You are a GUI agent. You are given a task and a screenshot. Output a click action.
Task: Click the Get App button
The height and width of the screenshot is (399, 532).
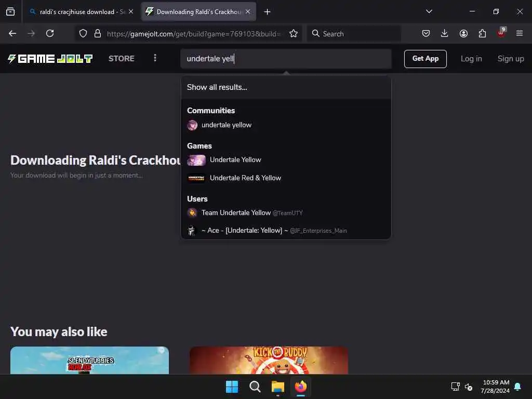425,59
